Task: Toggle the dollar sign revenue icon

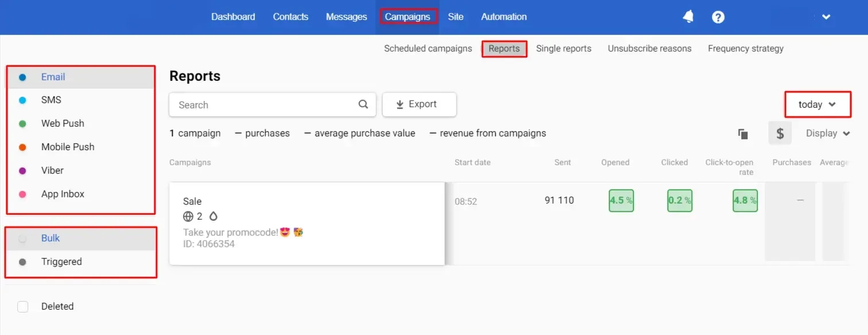Action: tap(780, 134)
